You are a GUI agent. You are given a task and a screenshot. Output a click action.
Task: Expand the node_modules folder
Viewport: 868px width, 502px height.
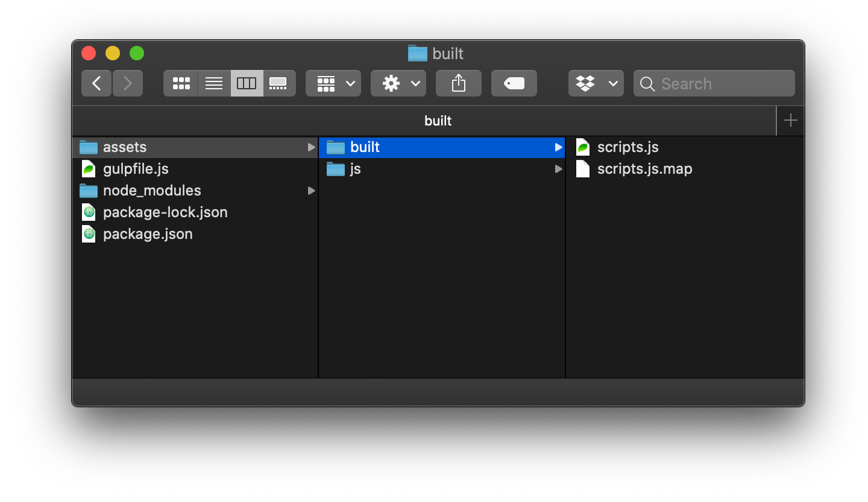[x=311, y=191]
